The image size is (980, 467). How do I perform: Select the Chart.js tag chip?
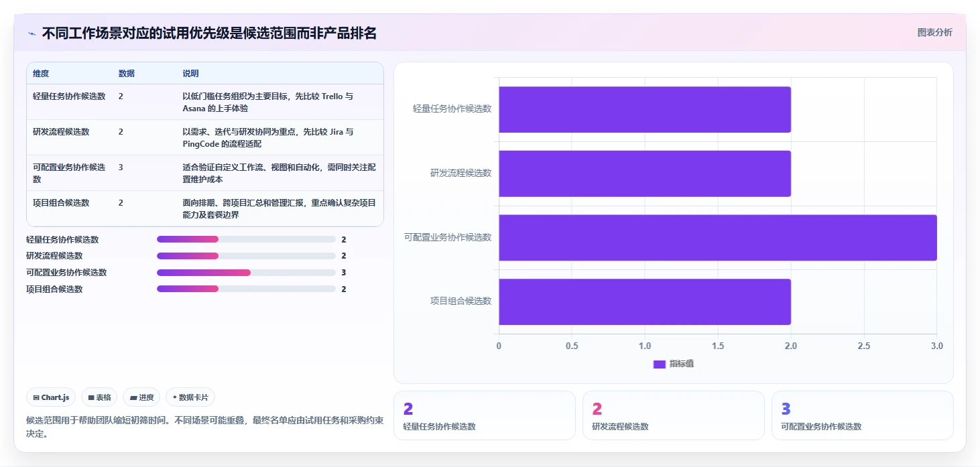click(52, 397)
